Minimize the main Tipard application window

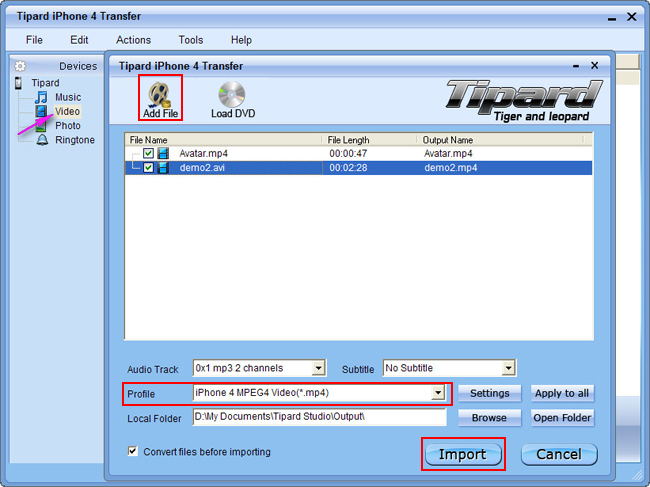pos(612,18)
